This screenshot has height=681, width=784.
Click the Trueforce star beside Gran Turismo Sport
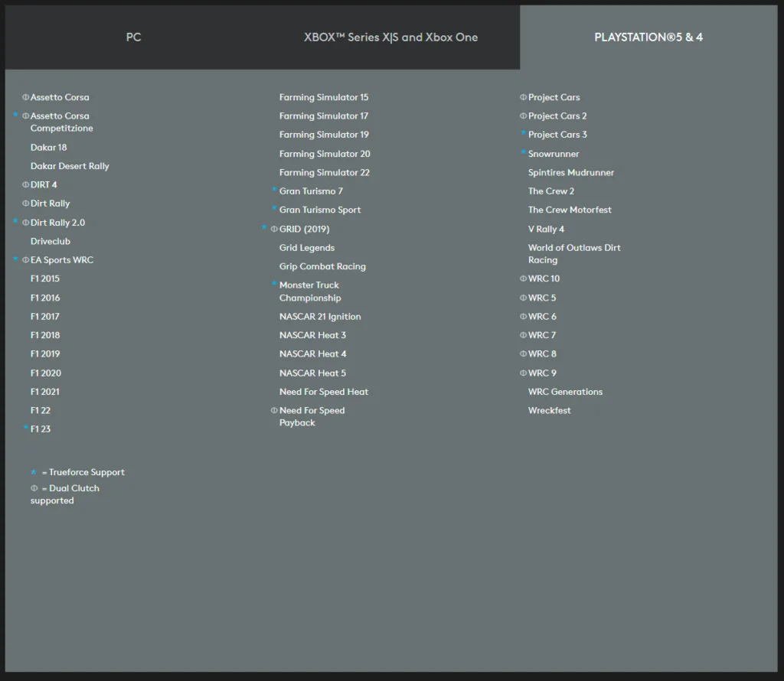click(274, 208)
